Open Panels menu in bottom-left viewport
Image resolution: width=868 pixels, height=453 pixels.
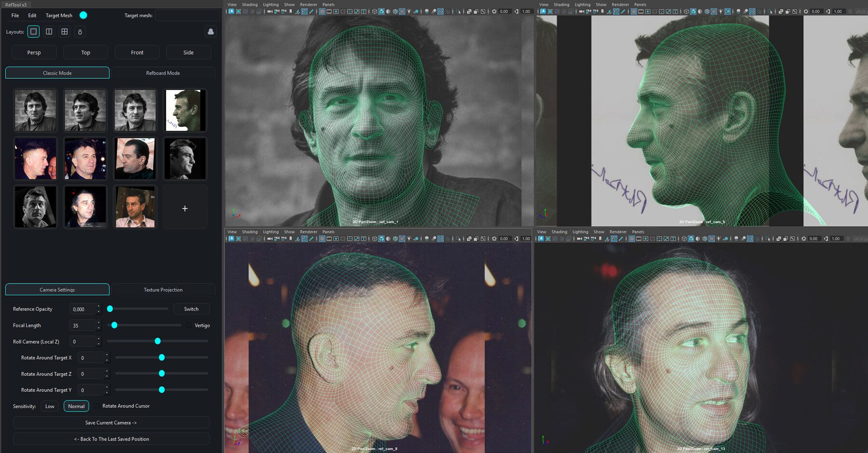pos(328,232)
